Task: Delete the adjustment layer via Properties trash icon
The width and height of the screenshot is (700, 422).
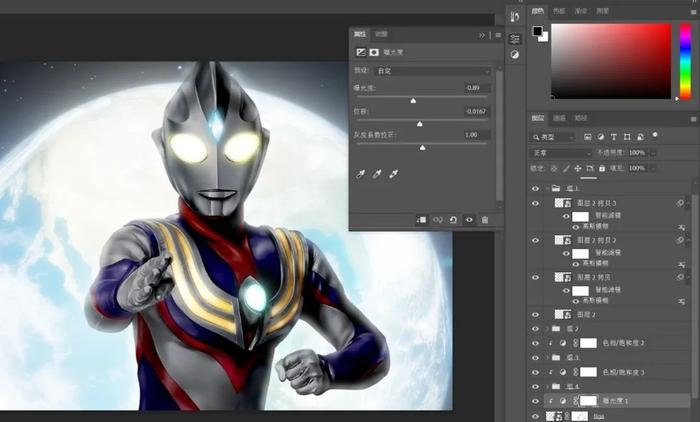Action: tap(485, 220)
